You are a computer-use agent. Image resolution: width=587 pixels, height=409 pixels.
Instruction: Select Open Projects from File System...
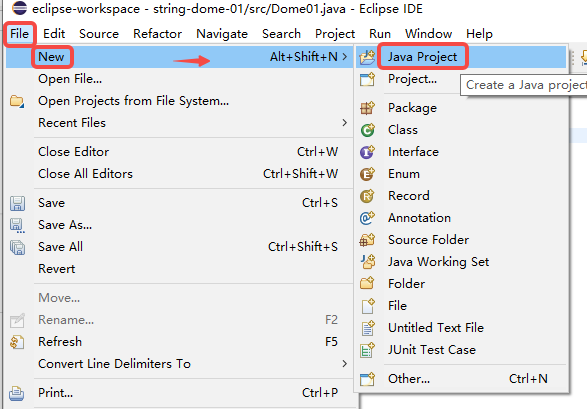180,101
